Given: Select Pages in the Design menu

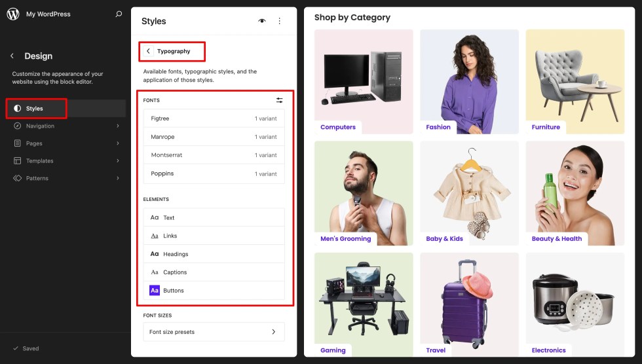Looking at the screenshot, I should tap(66, 143).
